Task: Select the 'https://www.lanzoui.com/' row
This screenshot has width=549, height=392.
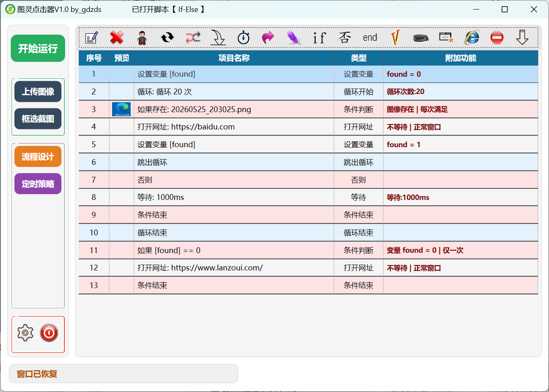Action: coord(308,268)
